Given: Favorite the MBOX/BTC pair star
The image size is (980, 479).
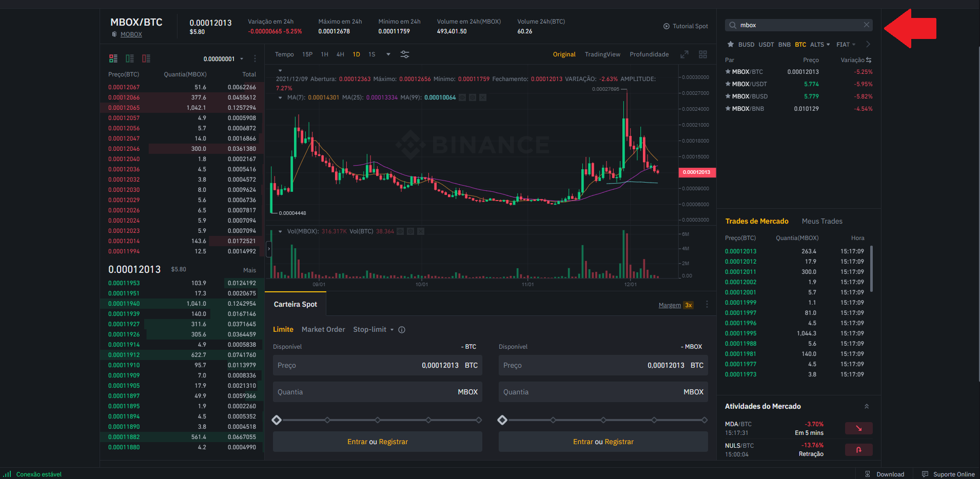Looking at the screenshot, I should point(728,72).
